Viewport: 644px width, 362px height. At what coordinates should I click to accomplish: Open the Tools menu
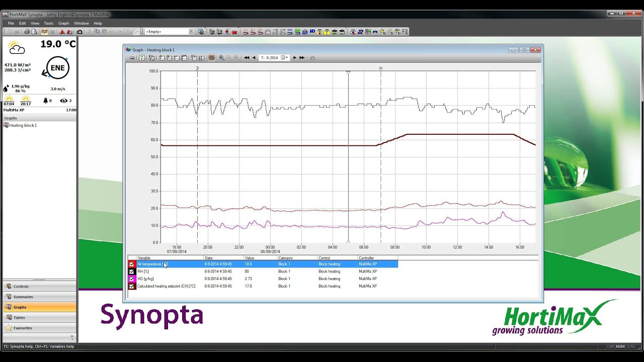48,23
